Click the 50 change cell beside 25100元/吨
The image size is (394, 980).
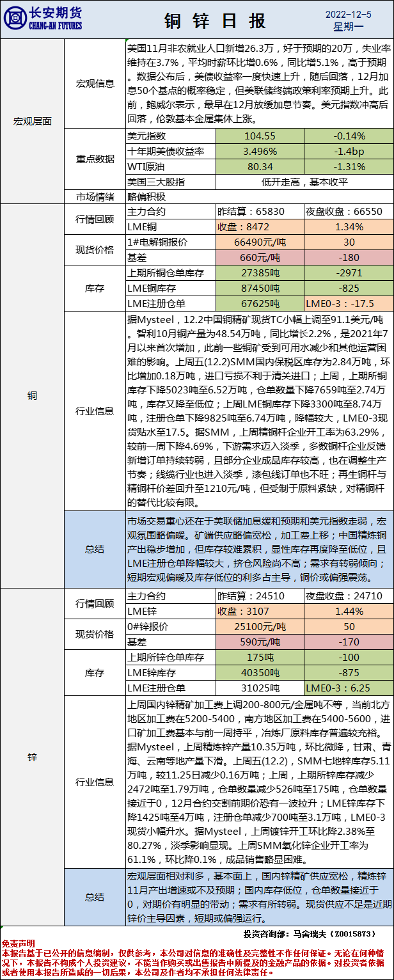click(x=349, y=626)
